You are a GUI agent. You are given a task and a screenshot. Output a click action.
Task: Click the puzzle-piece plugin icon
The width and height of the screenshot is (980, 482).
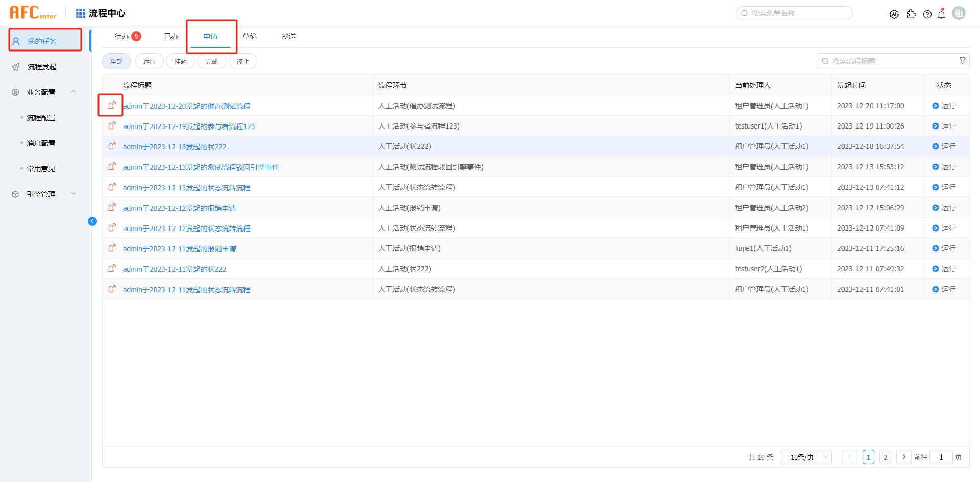[911, 14]
